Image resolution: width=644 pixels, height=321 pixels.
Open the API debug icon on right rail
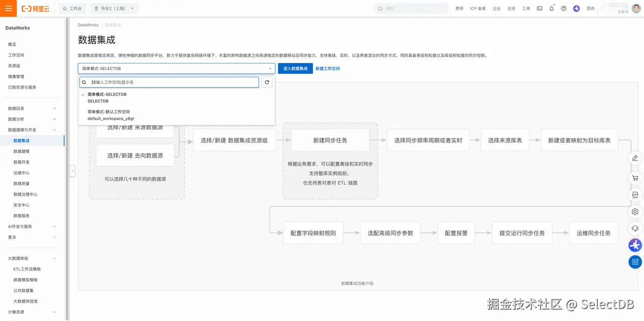tap(635, 195)
